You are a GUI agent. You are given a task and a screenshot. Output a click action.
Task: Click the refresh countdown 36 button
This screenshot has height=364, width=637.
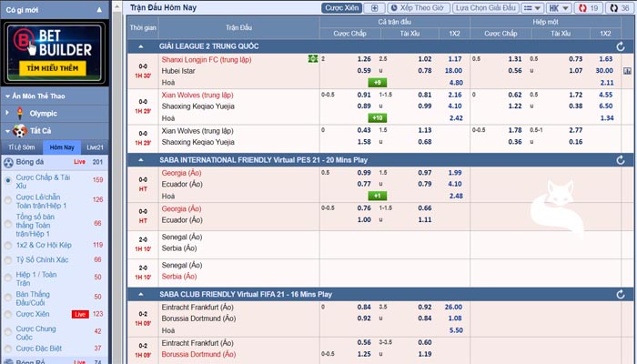click(x=619, y=8)
